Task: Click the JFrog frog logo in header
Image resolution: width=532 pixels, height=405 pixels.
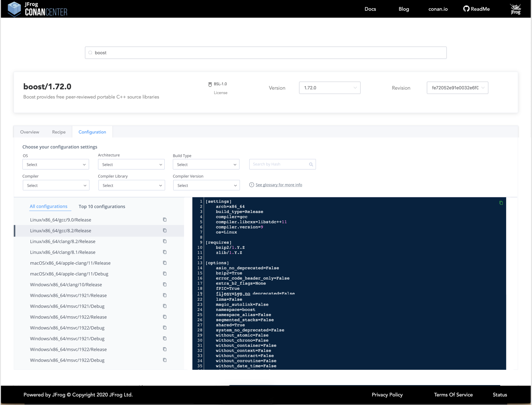Action: [x=515, y=9]
